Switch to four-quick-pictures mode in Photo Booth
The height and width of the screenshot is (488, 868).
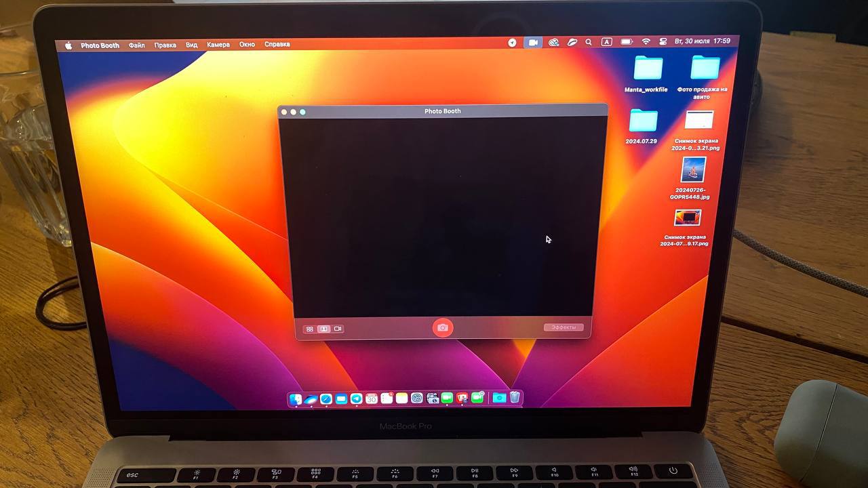coord(309,329)
